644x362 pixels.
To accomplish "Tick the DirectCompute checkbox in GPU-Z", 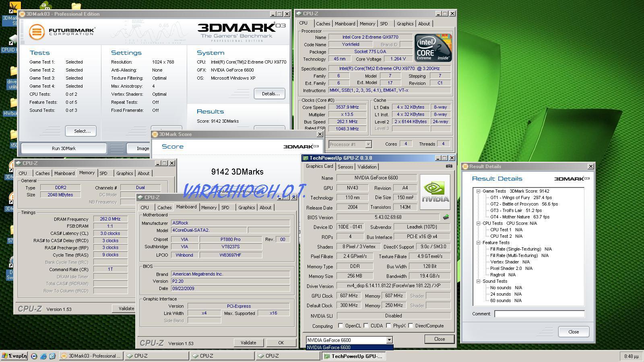I will coord(411,326).
